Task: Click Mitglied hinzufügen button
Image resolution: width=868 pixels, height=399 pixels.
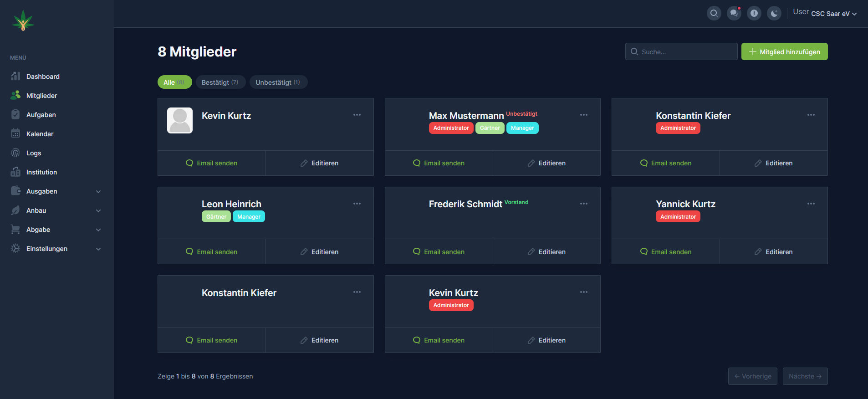Action: click(x=785, y=51)
